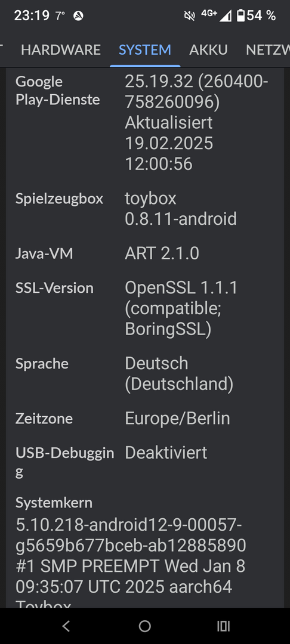This screenshot has width=290, height=644.
Task: Tap the Android back navigation icon
Action: click(x=66, y=626)
